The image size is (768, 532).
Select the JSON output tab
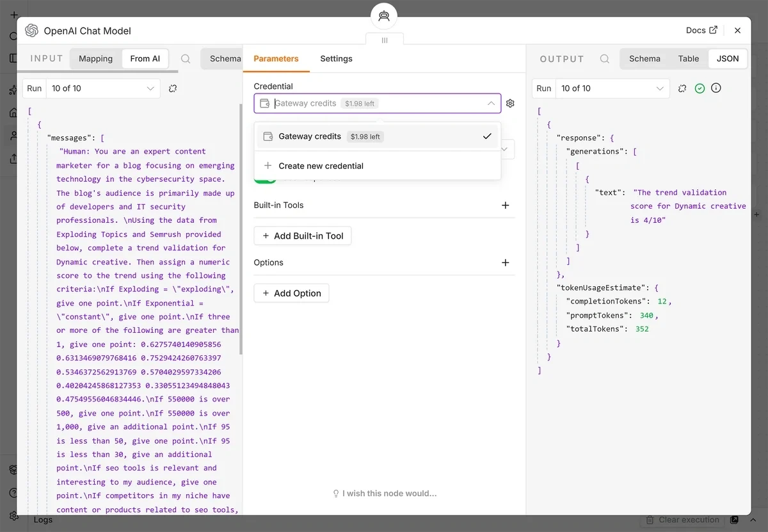click(x=728, y=58)
